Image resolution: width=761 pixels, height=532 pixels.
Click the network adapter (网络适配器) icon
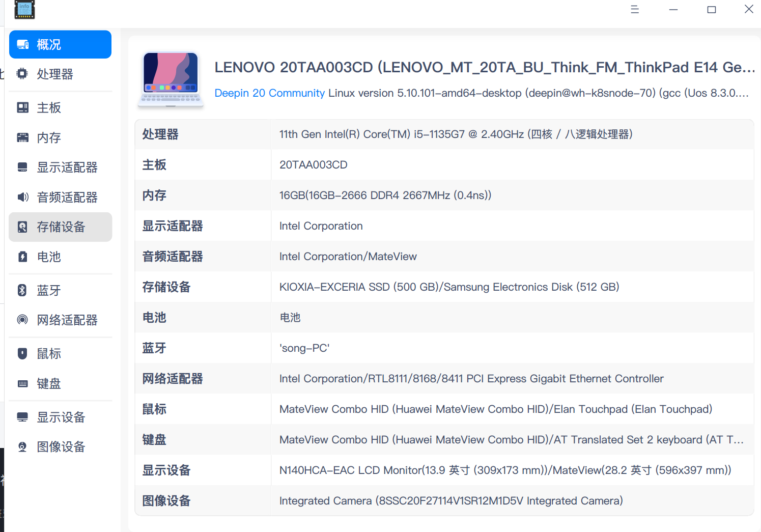[x=22, y=320]
